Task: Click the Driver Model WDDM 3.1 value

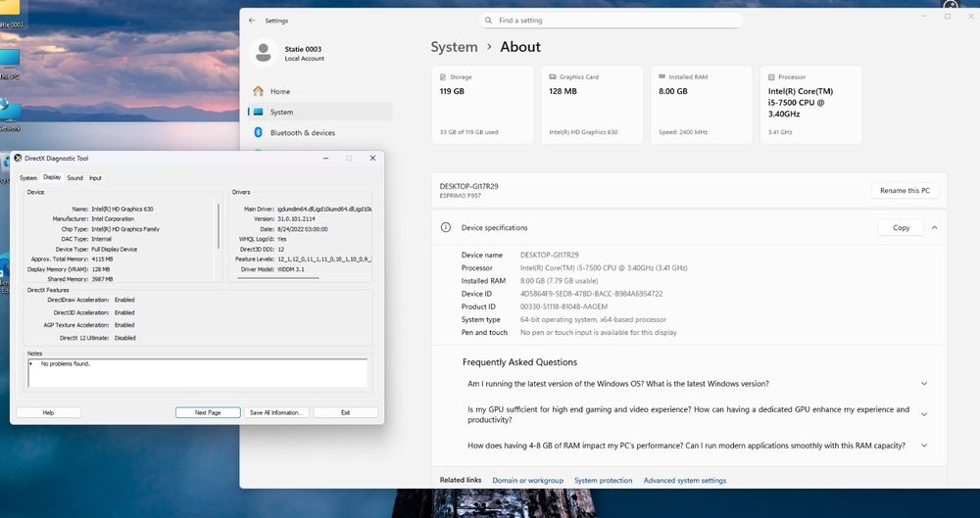Action: click(x=291, y=269)
